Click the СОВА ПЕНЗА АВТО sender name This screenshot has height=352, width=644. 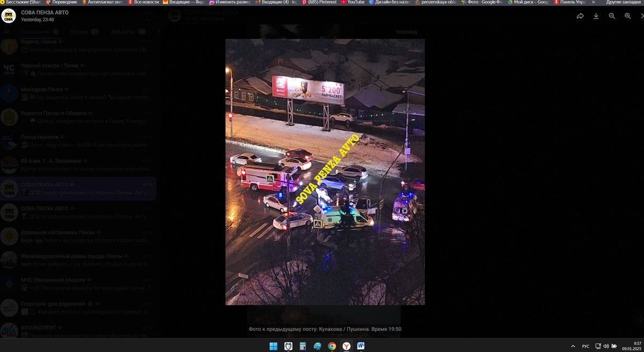[x=45, y=12]
